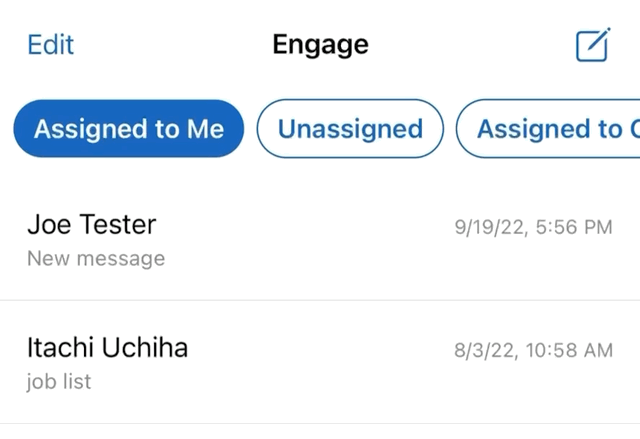Tap the Edit link
The width and height of the screenshot is (640, 439).
tap(51, 44)
